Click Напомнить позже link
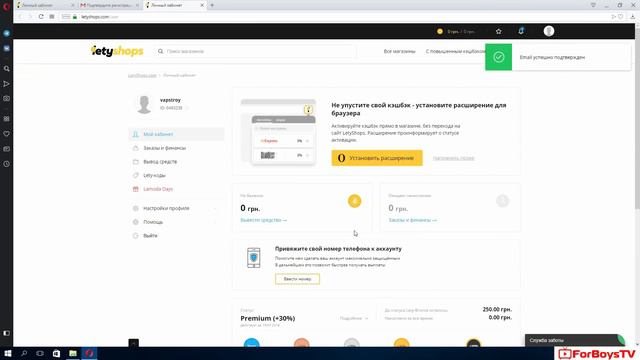 [x=453, y=158]
